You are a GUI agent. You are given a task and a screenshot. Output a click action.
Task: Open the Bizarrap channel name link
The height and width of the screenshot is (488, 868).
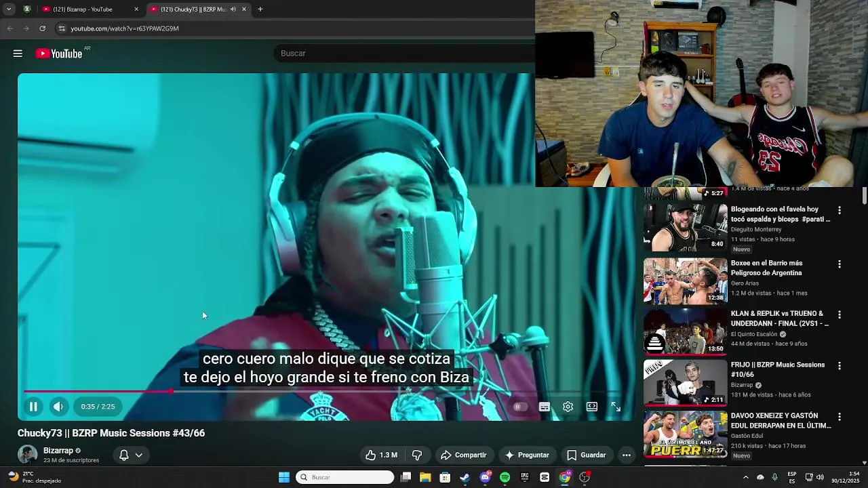(58, 451)
